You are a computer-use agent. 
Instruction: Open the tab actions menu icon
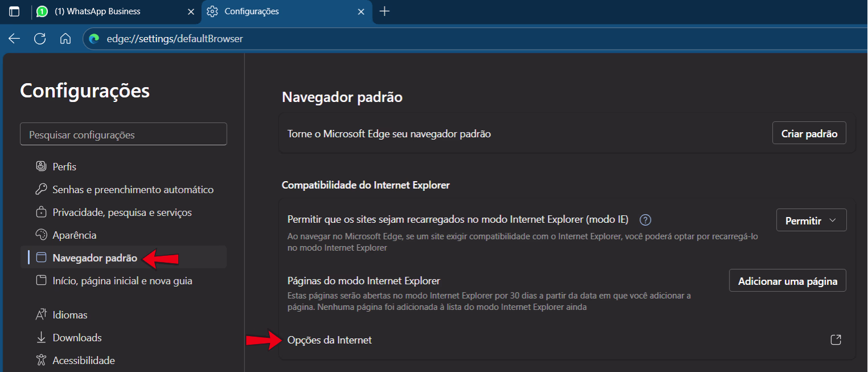click(x=14, y=11)
